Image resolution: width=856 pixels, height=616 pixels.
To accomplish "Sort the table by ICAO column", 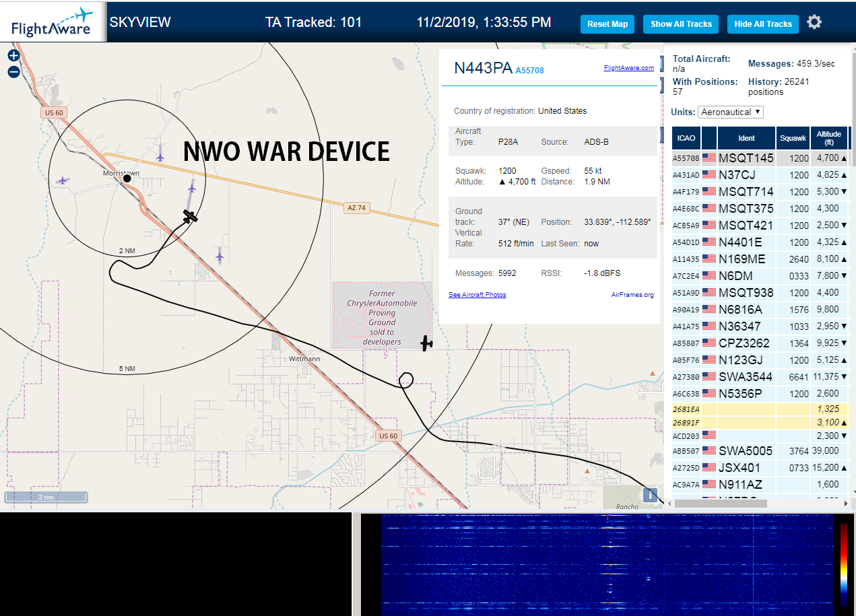I will coord(686,138).
